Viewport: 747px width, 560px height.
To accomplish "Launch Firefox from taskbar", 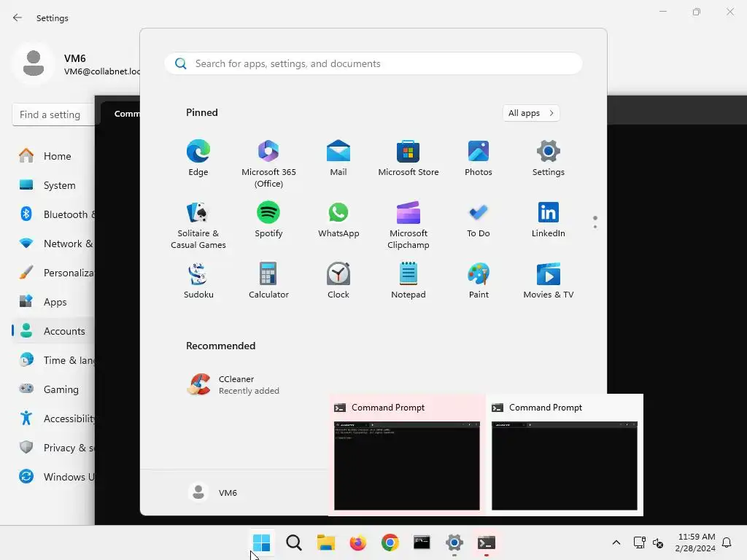I will [x=357, y=542].
